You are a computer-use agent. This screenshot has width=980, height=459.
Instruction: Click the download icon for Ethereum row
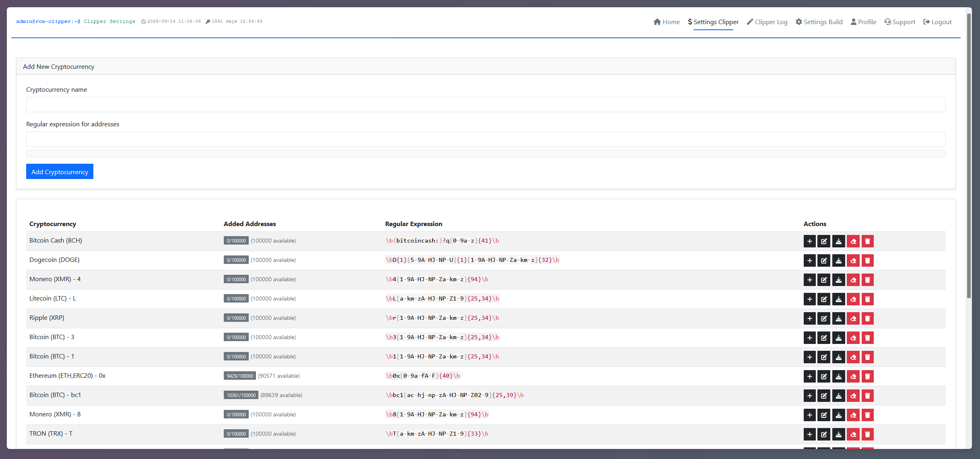(838, 376)
